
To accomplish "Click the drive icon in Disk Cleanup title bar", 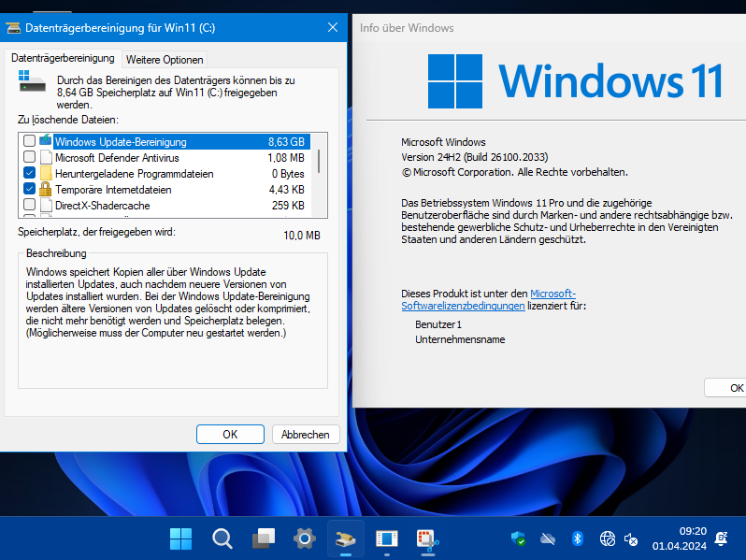I will (13, 28).
